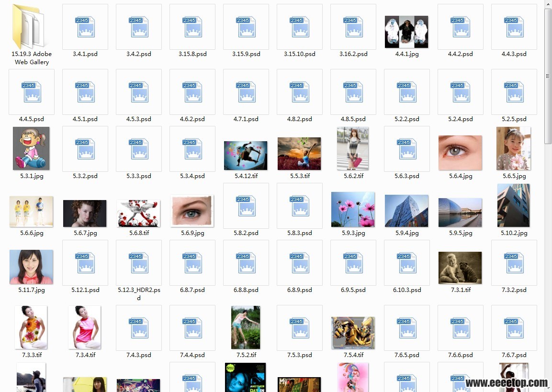Click the 3.4.2.psd file icon
The image size is (552, 392).
(139, 27)
